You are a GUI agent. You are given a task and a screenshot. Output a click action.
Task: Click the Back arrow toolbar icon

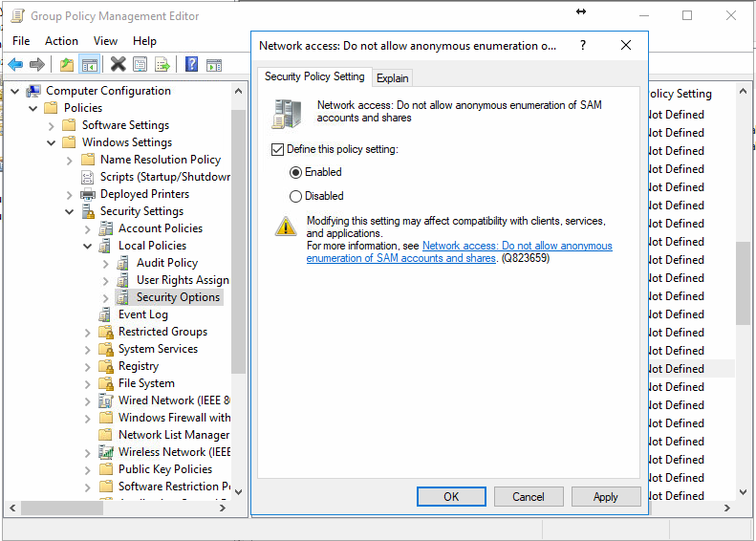coord(15,64)
